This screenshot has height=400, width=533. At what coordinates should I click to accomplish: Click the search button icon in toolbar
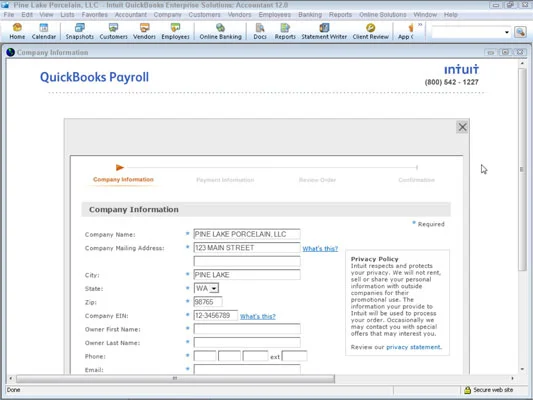pyautogui.click(x=520, y=32)
